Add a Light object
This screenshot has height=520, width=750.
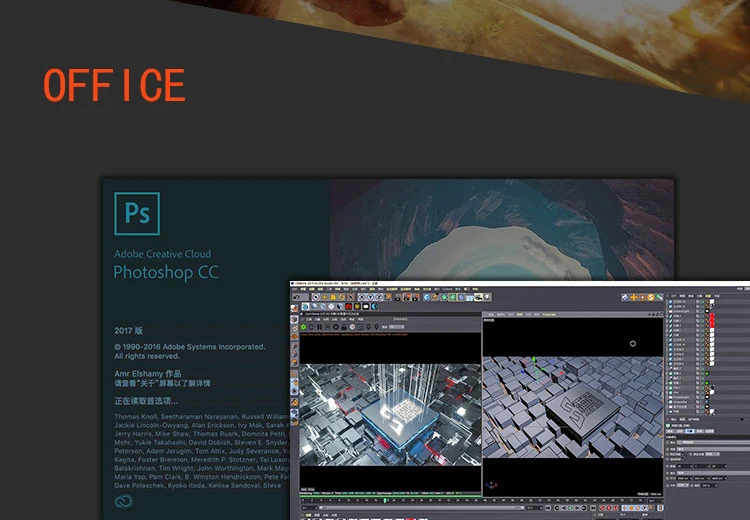tap(487, 297)
